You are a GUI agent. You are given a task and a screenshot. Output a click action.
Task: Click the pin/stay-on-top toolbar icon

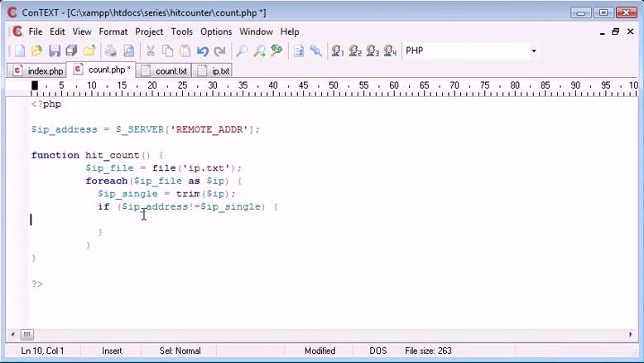point(316,51)
